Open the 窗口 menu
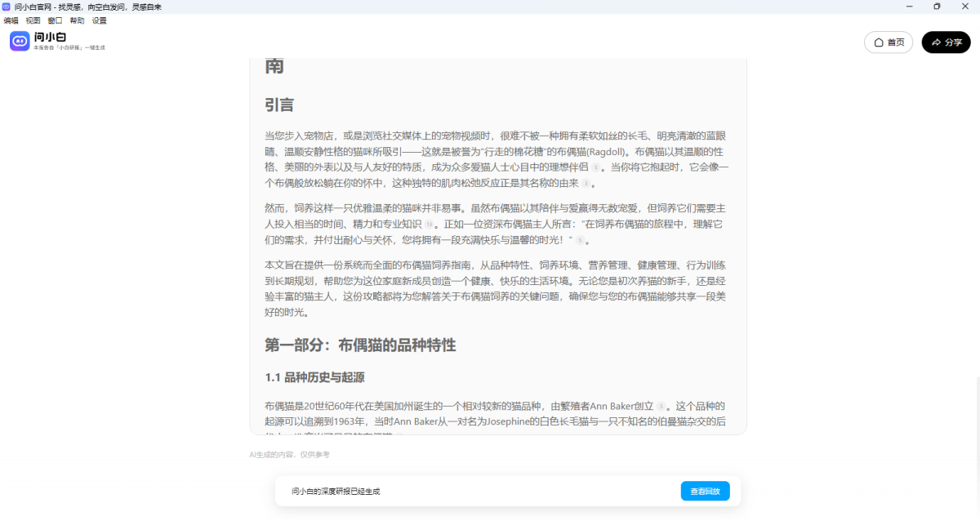The width and height of the screenshot is (980, 521). [x=54, y=20]
